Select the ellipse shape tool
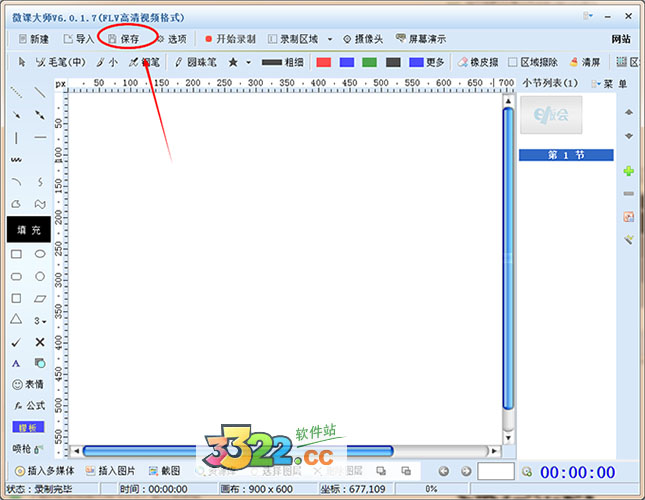645x500 pixels. 40,254
